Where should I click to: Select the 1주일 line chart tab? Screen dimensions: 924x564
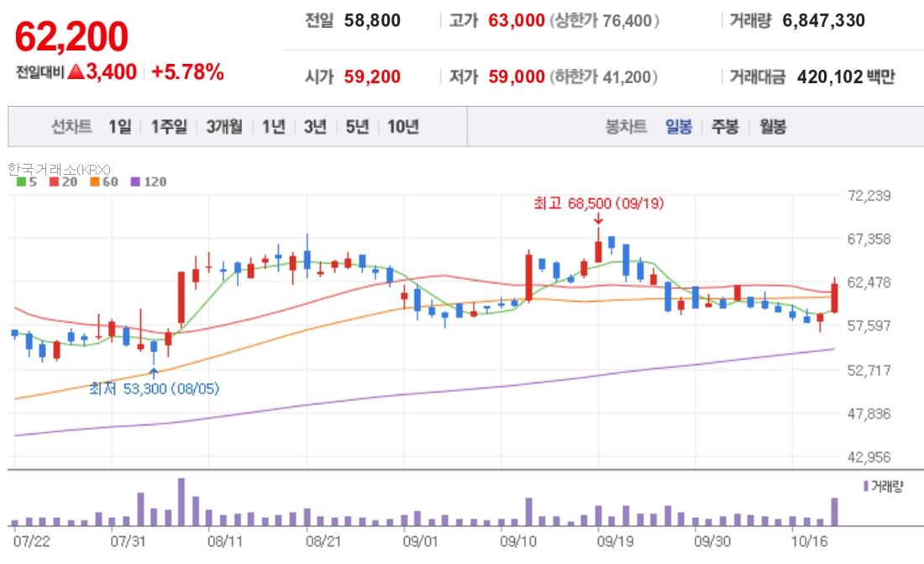click(169, 126)
